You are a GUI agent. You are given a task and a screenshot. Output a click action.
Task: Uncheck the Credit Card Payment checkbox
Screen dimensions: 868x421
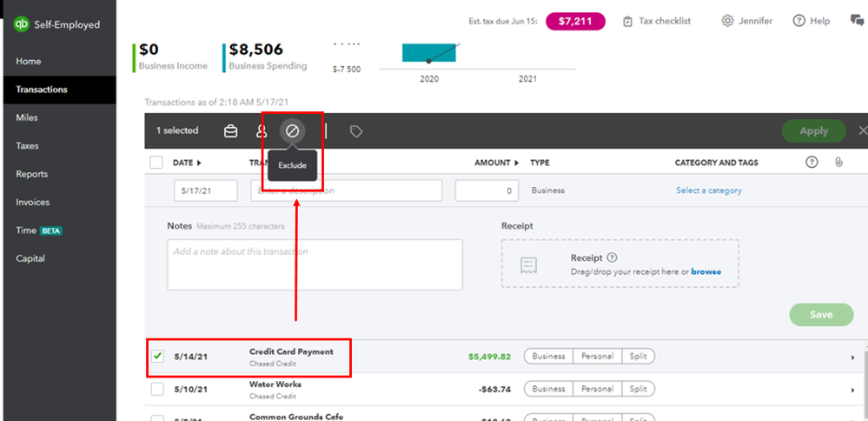tap(157, 356)
